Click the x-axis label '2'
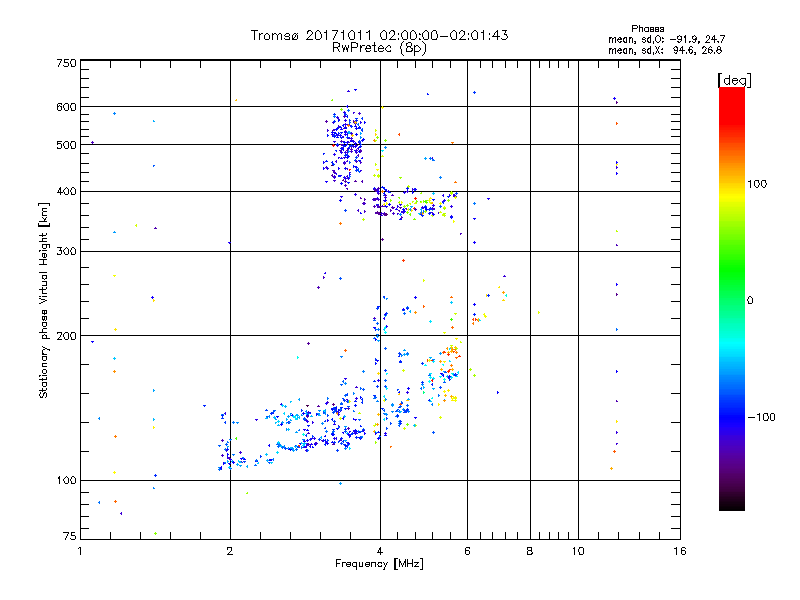 point(230,551)
